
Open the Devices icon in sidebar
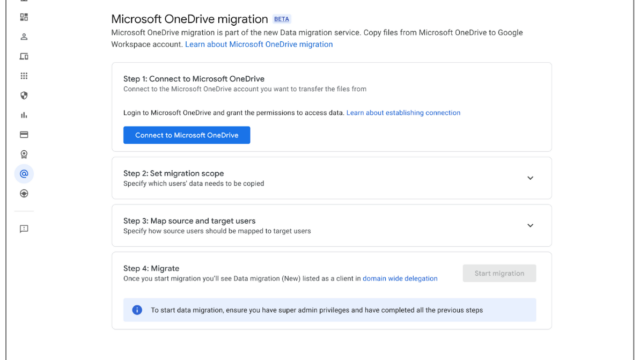coord(24,56)
